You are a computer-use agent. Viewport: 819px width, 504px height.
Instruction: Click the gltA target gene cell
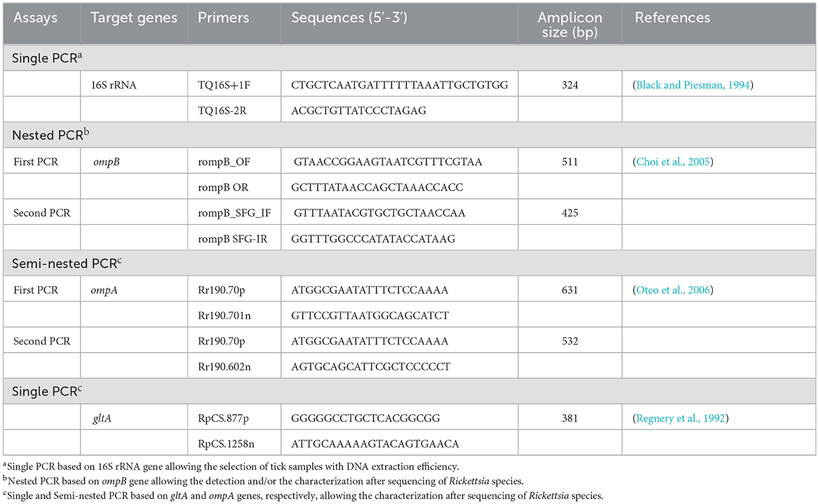[x=102, y=418]
